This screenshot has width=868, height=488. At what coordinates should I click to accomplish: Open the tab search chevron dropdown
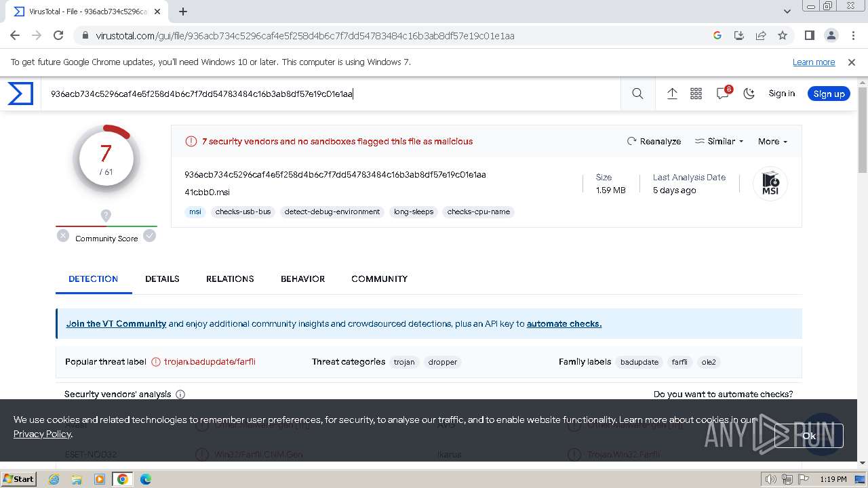coord(787,12)
